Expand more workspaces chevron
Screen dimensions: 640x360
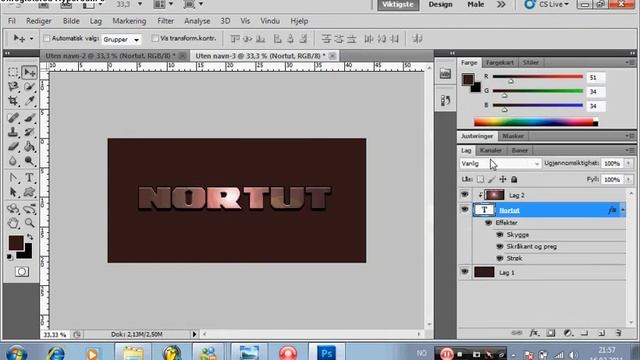(501, 4)
